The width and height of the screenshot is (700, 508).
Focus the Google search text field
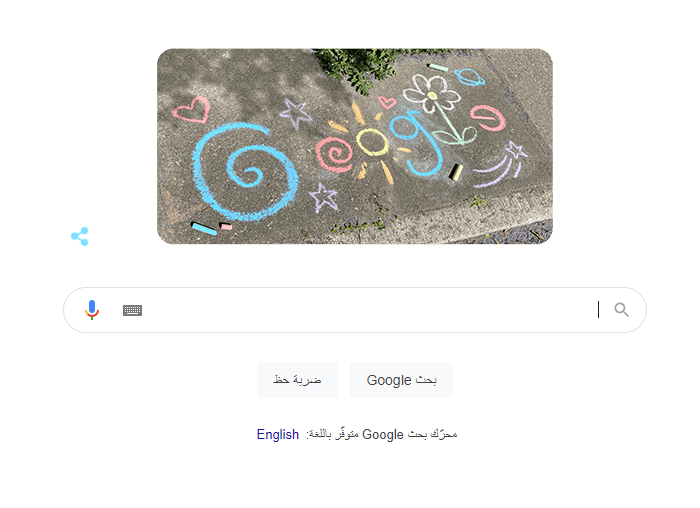pos(371,310)
